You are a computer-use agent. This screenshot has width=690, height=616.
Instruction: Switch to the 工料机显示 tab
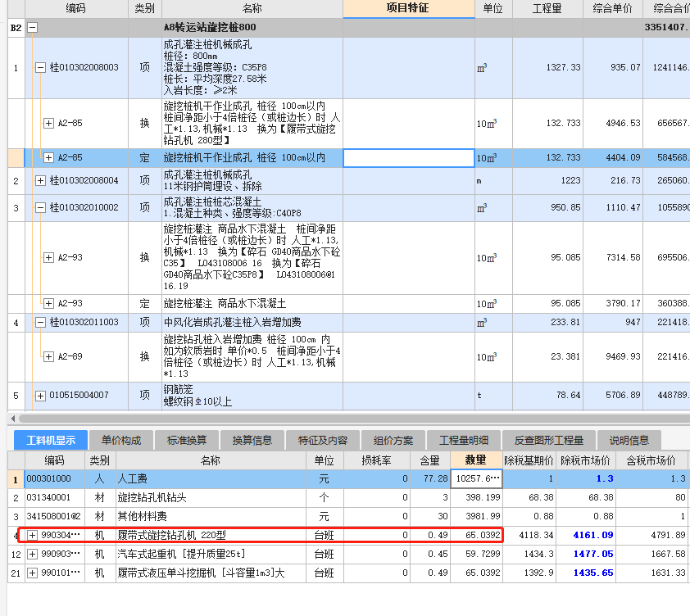click(51, 440)
